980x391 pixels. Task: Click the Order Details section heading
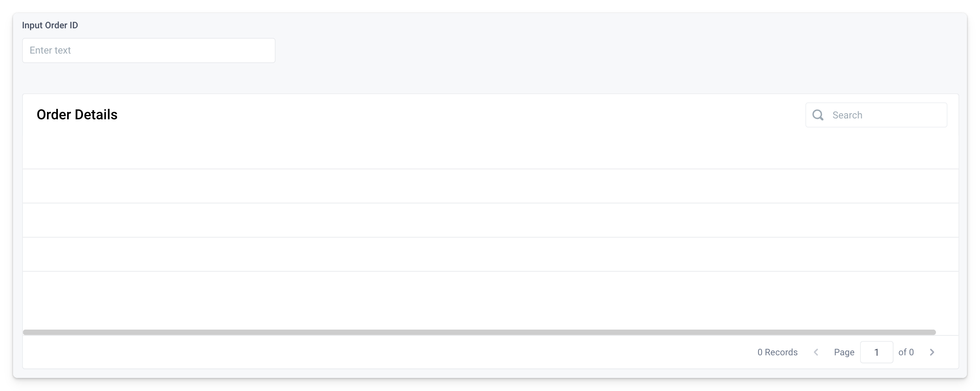[77, 115]
